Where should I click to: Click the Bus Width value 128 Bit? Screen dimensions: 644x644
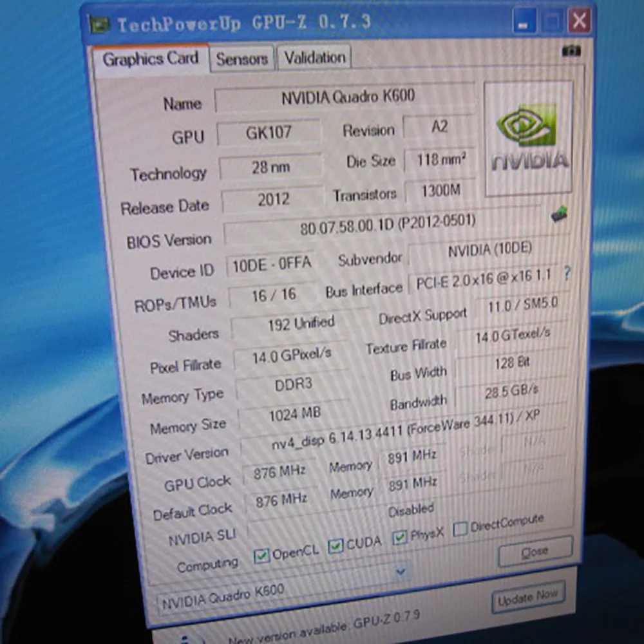click(512, 363)
